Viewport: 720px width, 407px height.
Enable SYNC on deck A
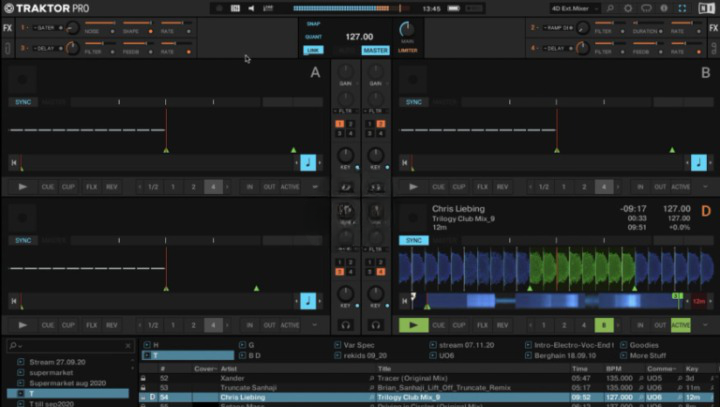pos(23,102)
